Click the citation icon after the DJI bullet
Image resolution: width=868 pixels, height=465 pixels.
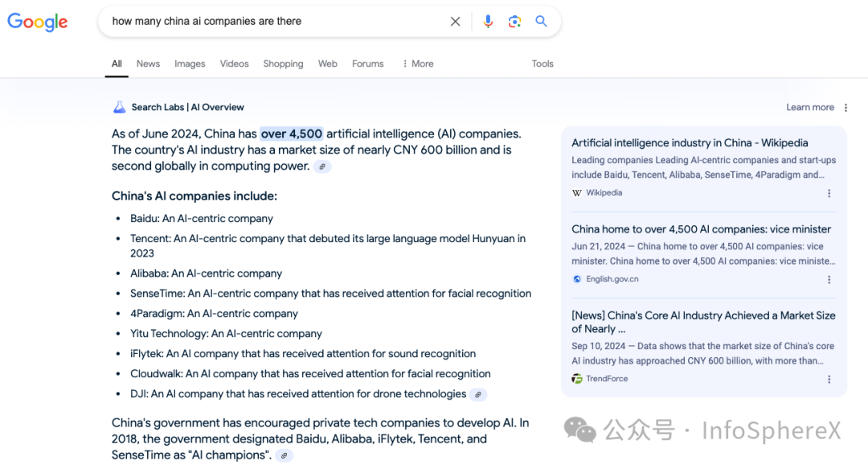(x=478, y=394)
